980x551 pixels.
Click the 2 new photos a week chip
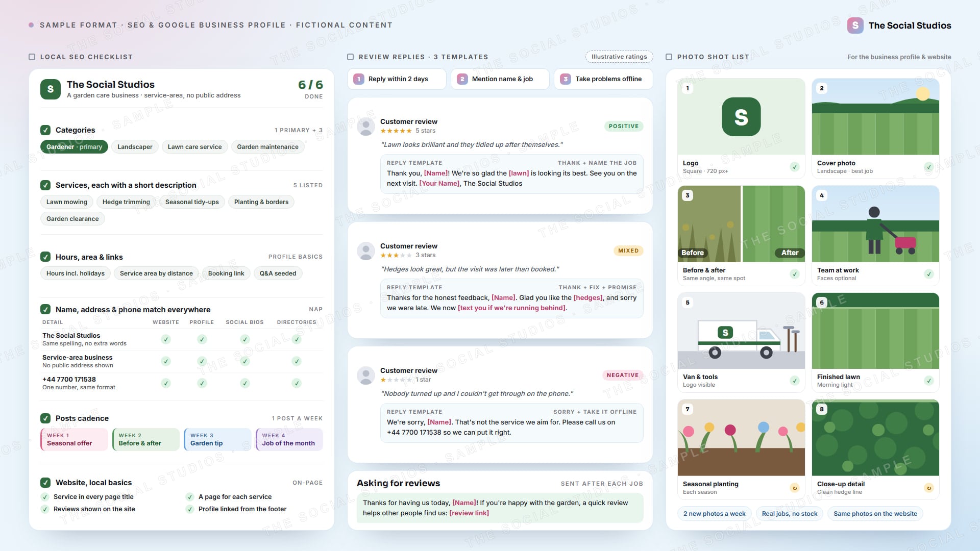pyautogui.click(x=715, y=514)
